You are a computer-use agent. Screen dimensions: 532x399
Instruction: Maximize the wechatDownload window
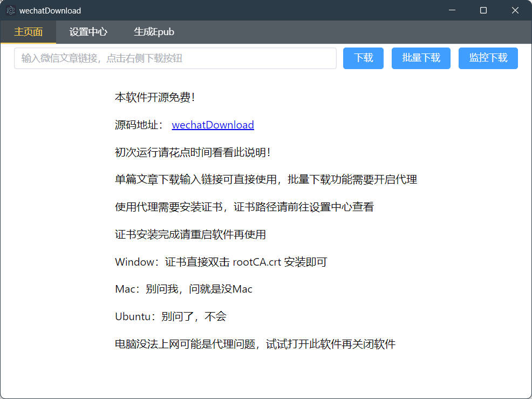[483, 10]
